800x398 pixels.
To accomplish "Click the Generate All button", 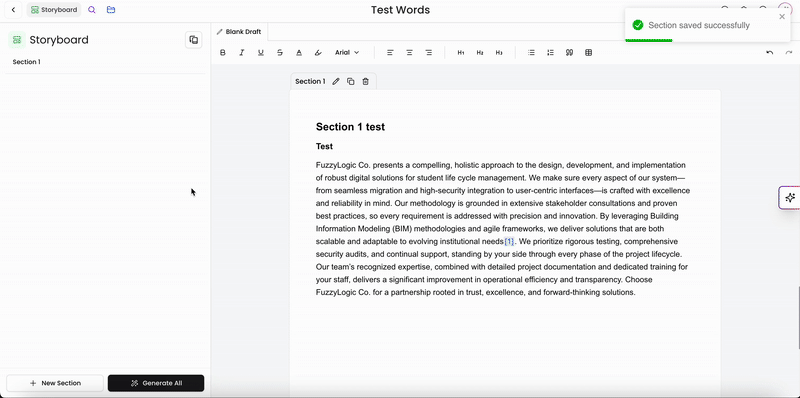I will pos(156,383).
